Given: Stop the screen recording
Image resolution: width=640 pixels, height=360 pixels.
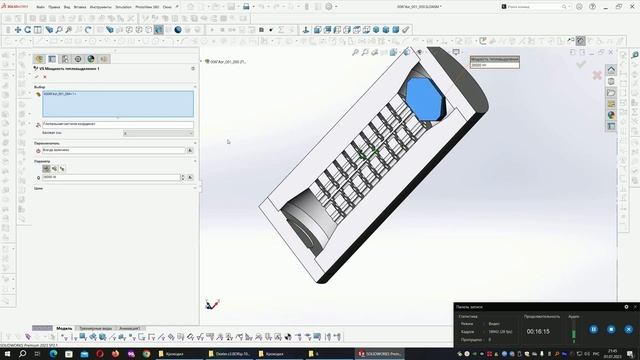Looking at the screenshot, I should point(611,329).
